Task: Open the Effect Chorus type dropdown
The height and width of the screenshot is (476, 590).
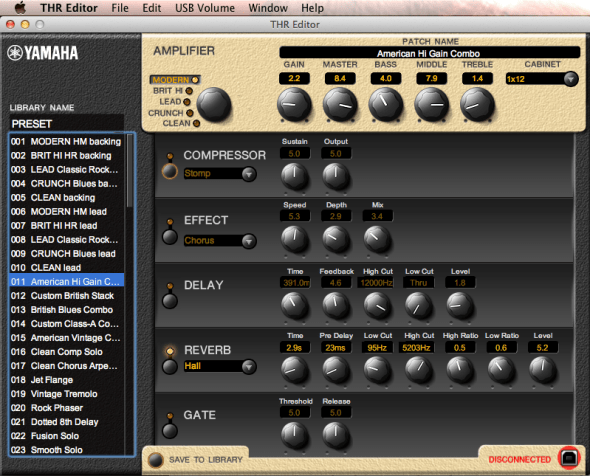Action: click(x=220, y=240)
